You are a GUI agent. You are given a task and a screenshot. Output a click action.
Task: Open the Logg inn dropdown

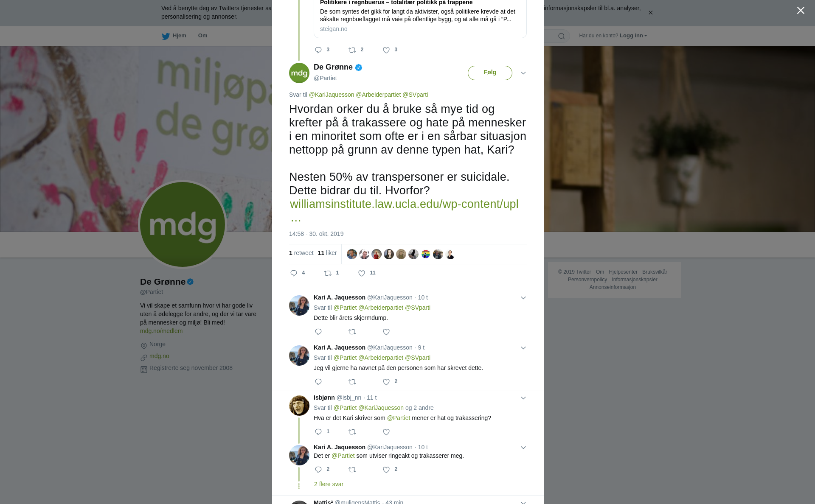click(x=633, y=36)
